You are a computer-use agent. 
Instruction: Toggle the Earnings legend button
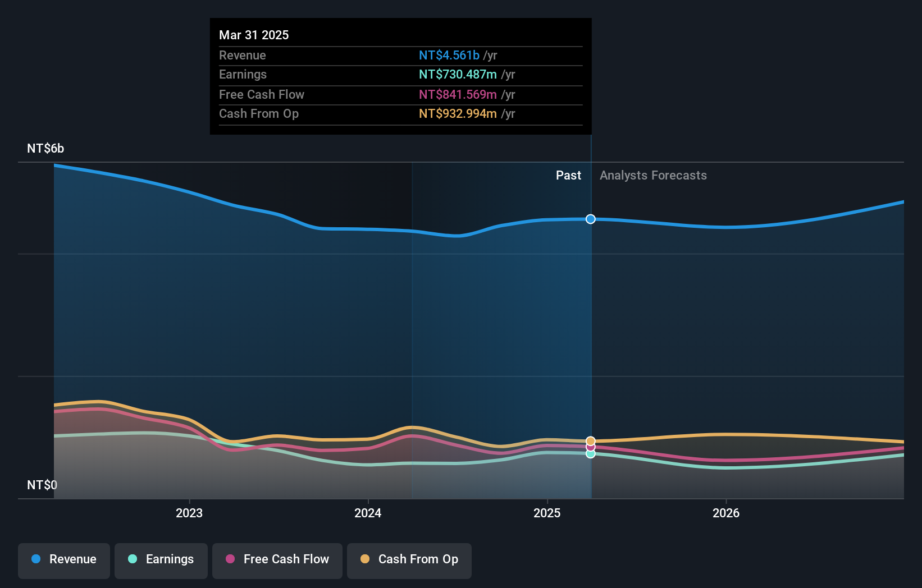[161, 561]
